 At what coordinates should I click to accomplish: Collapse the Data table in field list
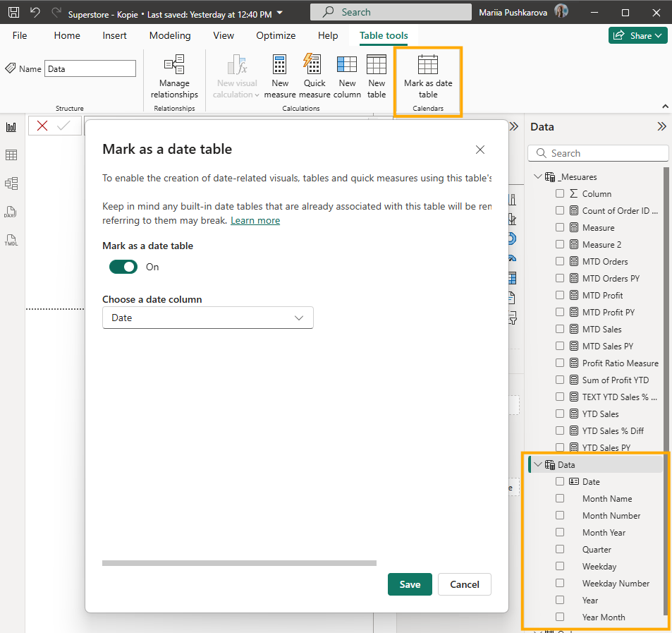(x=539, y=465)
